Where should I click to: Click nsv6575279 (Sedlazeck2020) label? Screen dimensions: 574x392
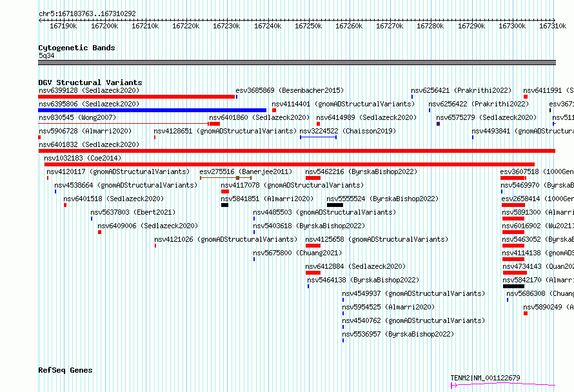(x=486, y=117)
